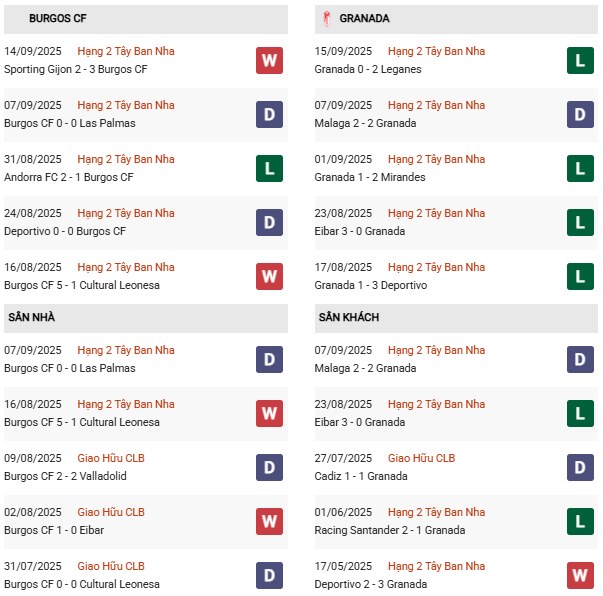Open the Hạng 2 Tây Ban Nha link dated 15/09/2025

click(x=436, y=52)
